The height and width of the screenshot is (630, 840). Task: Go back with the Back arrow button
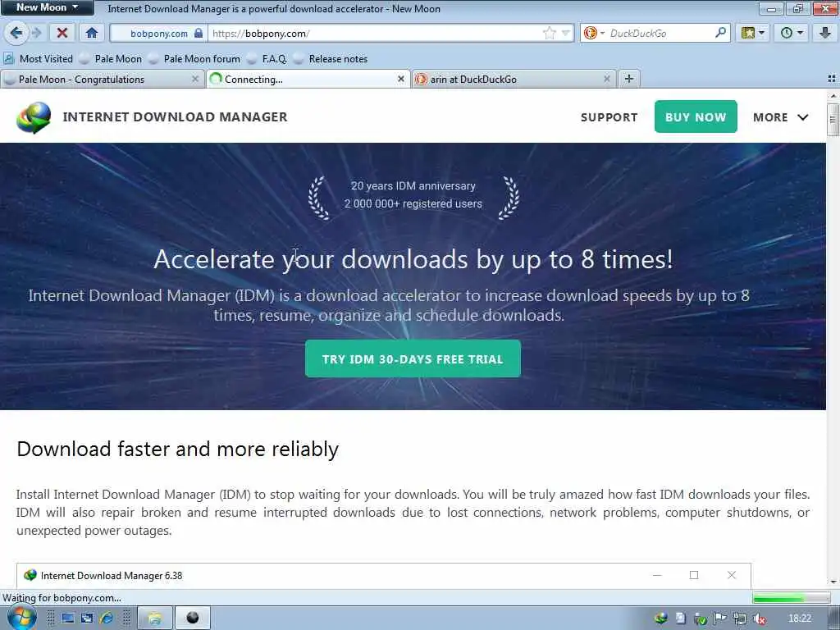pos(16,33)
